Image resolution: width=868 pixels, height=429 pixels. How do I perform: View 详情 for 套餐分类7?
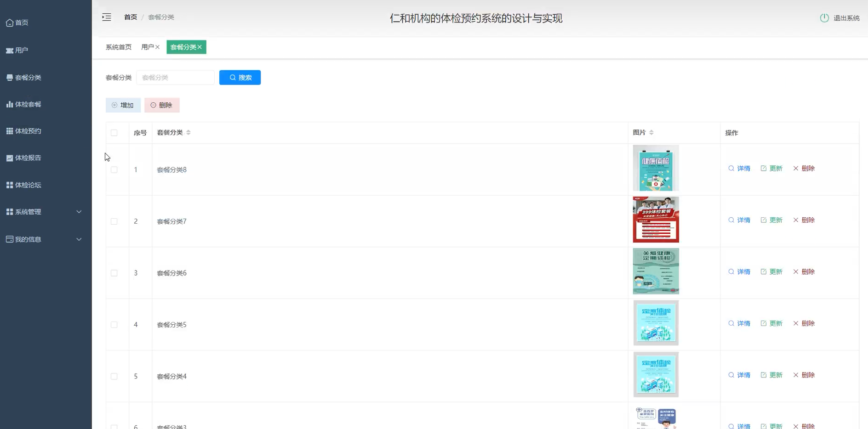[x=739, y=220]
